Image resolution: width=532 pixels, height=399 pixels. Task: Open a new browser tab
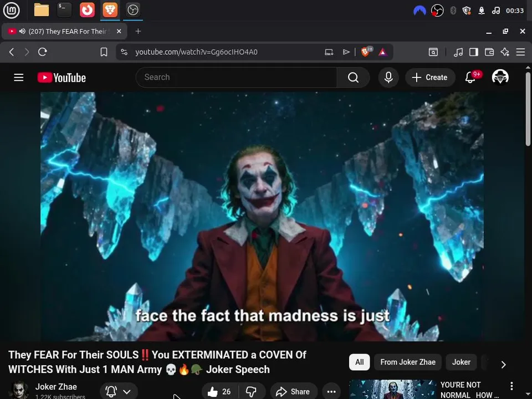pos(138,31)
